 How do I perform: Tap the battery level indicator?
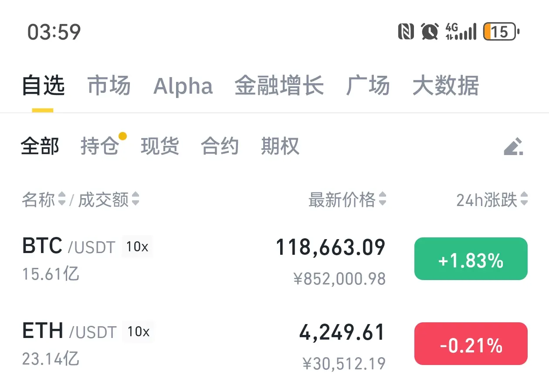pyautogui.click(x=502, y=32)
